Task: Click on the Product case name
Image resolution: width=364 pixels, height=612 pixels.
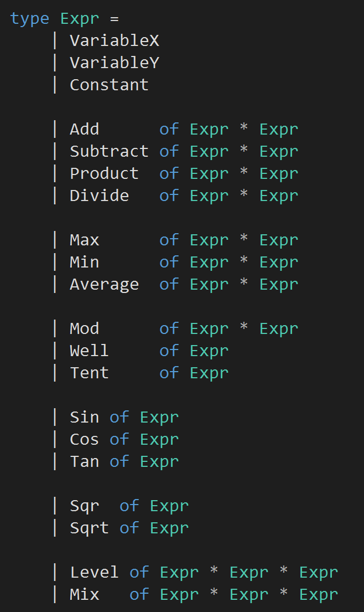Action: click(104, 173)
